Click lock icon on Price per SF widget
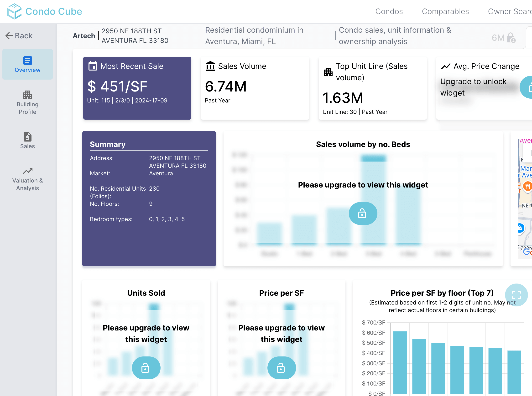This screenshot has height=396, width=532. coord(281,367)
